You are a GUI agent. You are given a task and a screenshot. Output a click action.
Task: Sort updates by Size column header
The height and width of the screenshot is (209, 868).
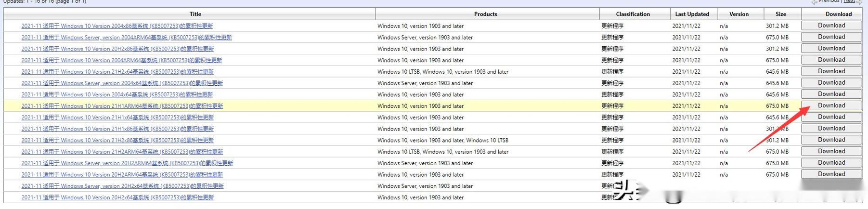click(x=781, y=14)
